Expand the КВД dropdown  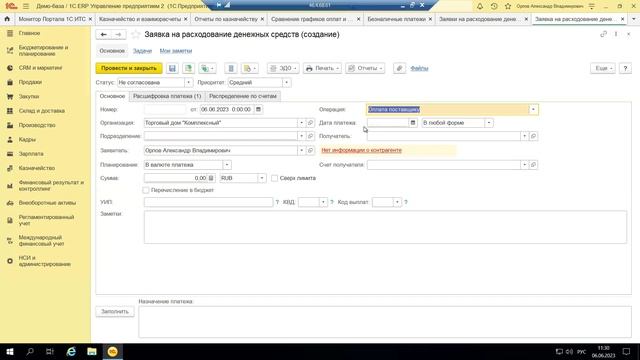tap(323, 202)
